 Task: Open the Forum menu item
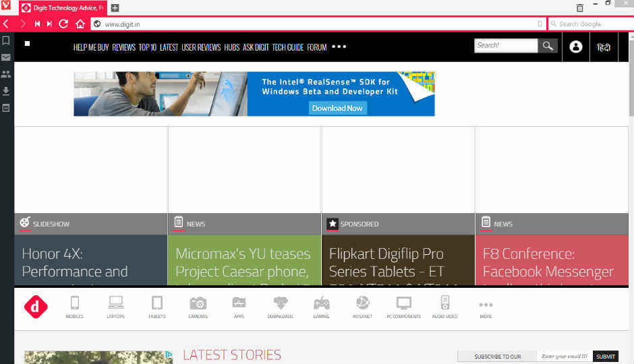(x=316, y=47)
